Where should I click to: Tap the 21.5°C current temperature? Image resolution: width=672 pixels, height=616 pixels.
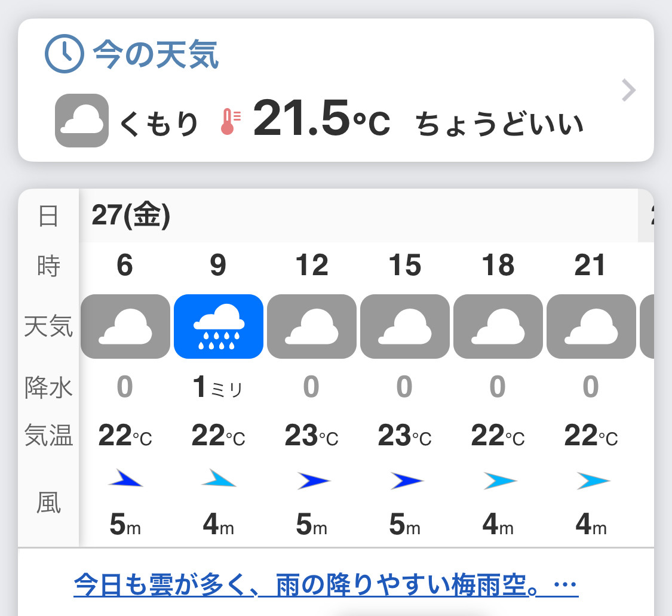[x=321, y=118]
